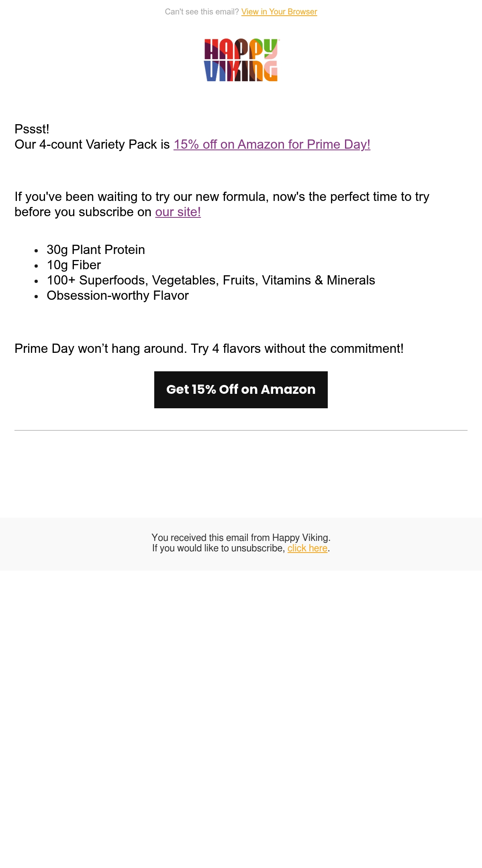Viewport: 482px width, 868px height.
Task: Click the Get 15% Off on Amazon button
Action: 241,390
